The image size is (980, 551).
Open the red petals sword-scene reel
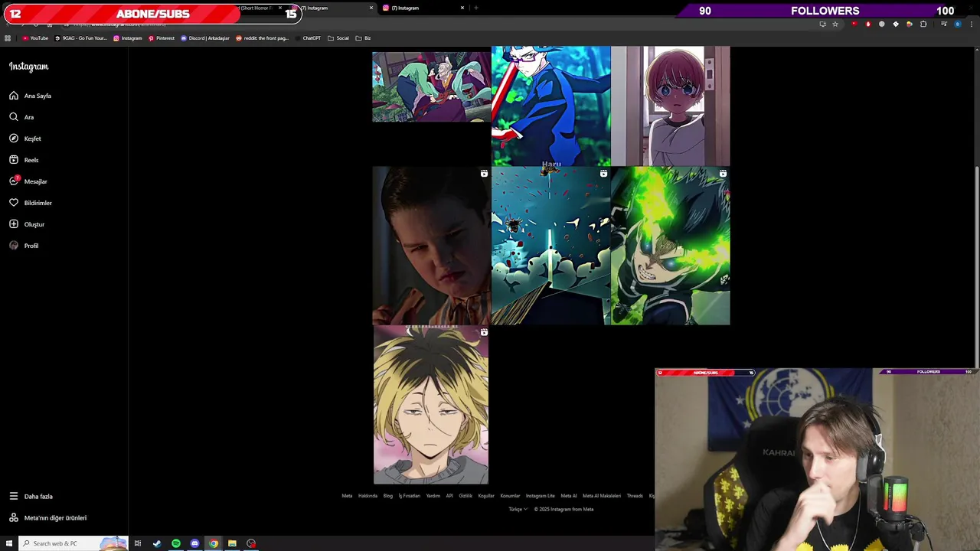551,246
